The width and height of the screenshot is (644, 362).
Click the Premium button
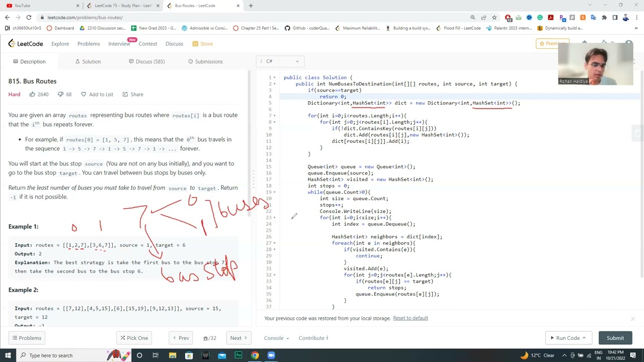[552, 44]
